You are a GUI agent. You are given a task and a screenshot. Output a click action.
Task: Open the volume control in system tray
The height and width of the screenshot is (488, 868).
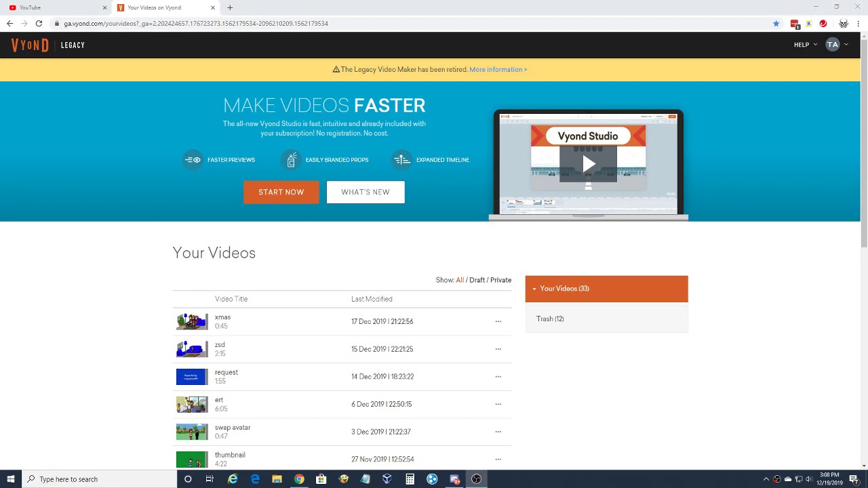point(809,479)
